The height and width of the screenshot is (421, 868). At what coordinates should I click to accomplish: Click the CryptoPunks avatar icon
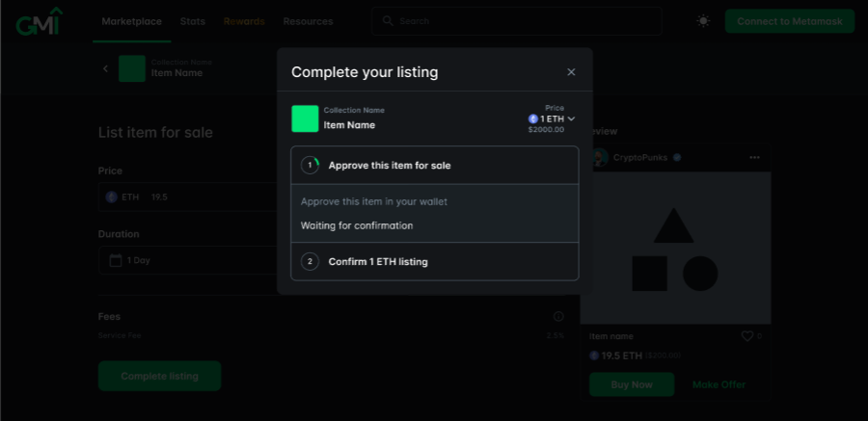tap(599, 158)
